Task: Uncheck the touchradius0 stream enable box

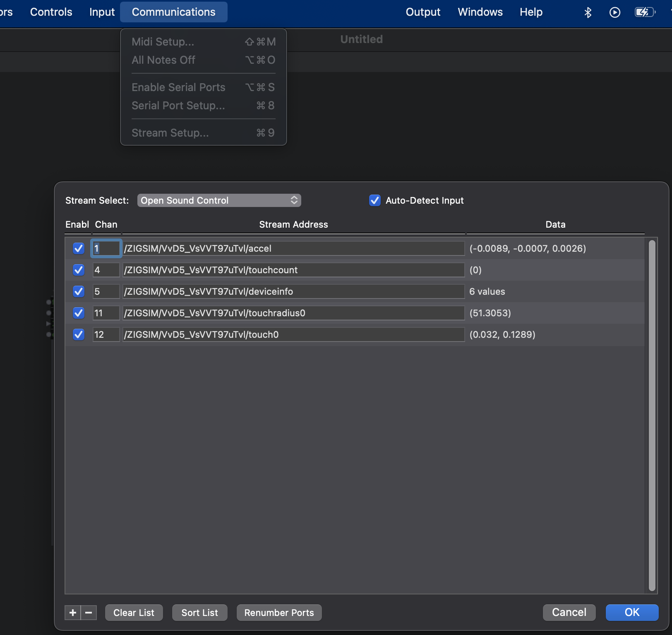Action: point(78,313)
